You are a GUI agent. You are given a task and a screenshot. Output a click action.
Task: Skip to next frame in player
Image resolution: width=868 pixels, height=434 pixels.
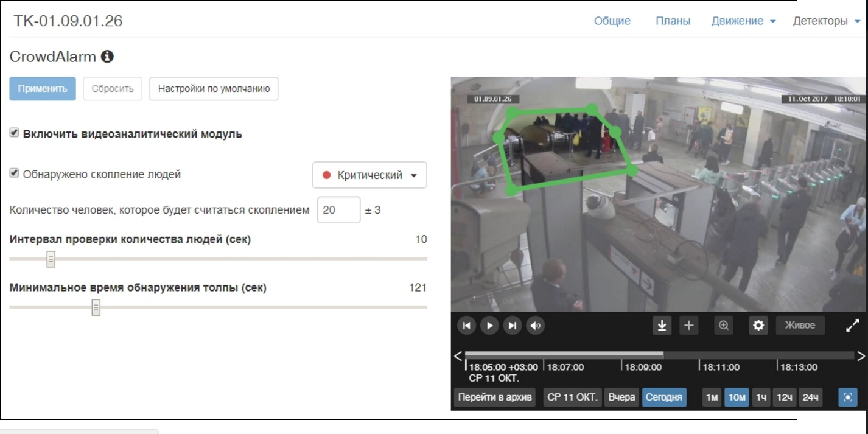coord(513,326)
